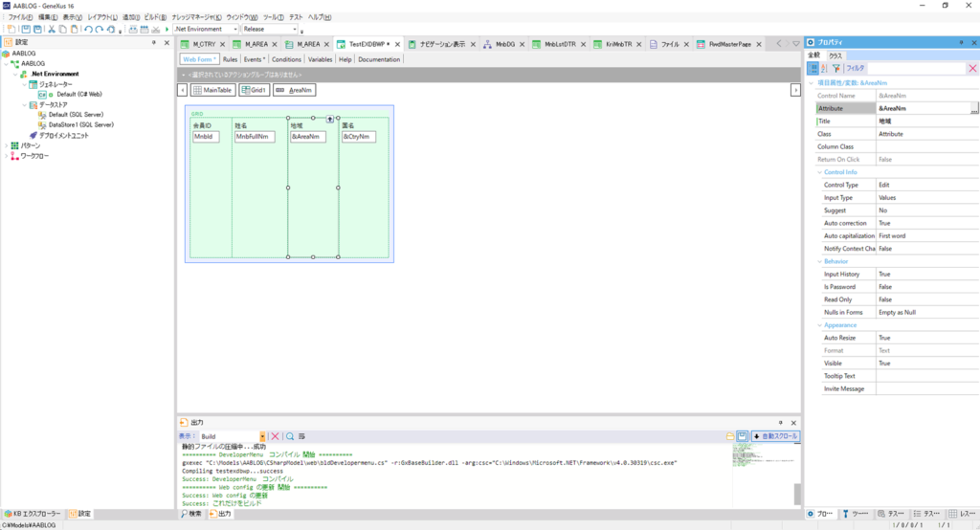
Task: Select DataStore1 (SQL Server) tree item
Action: coord(80,125)
